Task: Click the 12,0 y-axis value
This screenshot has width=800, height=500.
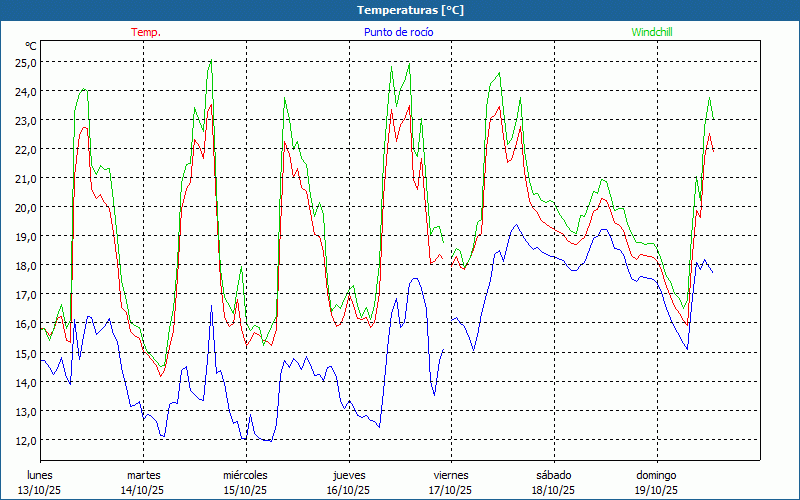Action: click(26, 440)
